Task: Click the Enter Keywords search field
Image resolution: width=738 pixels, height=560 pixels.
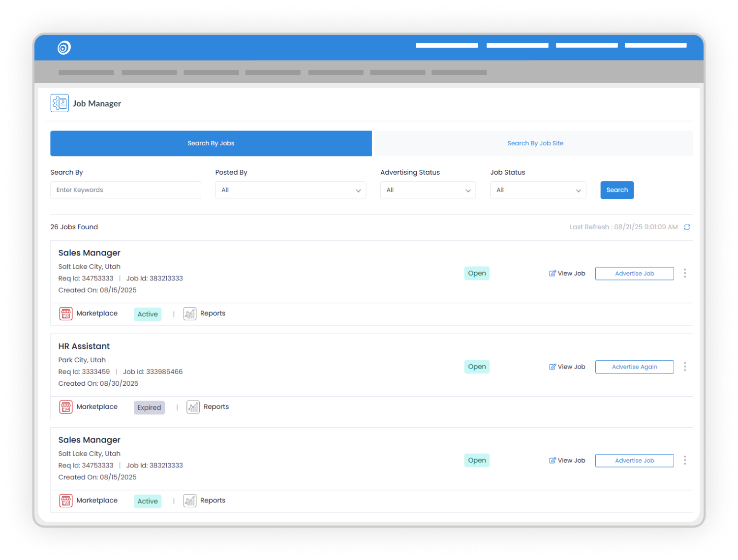Action: click(125, 190)
